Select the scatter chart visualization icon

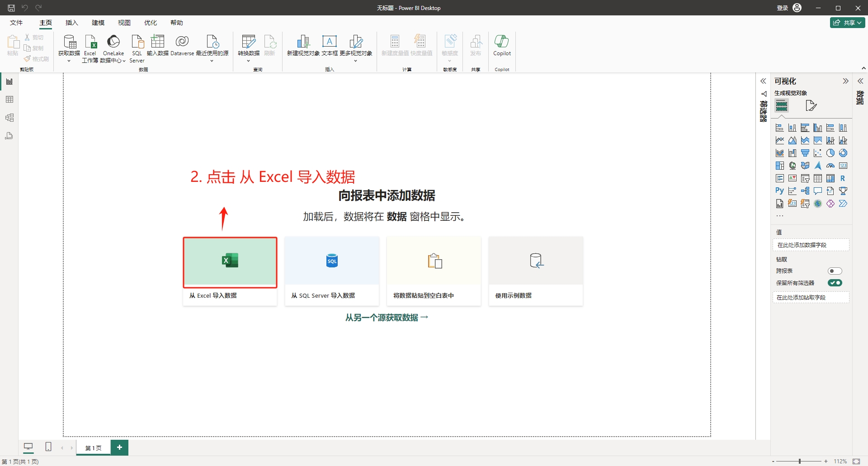pyautogui.click(x=818, y=153)
